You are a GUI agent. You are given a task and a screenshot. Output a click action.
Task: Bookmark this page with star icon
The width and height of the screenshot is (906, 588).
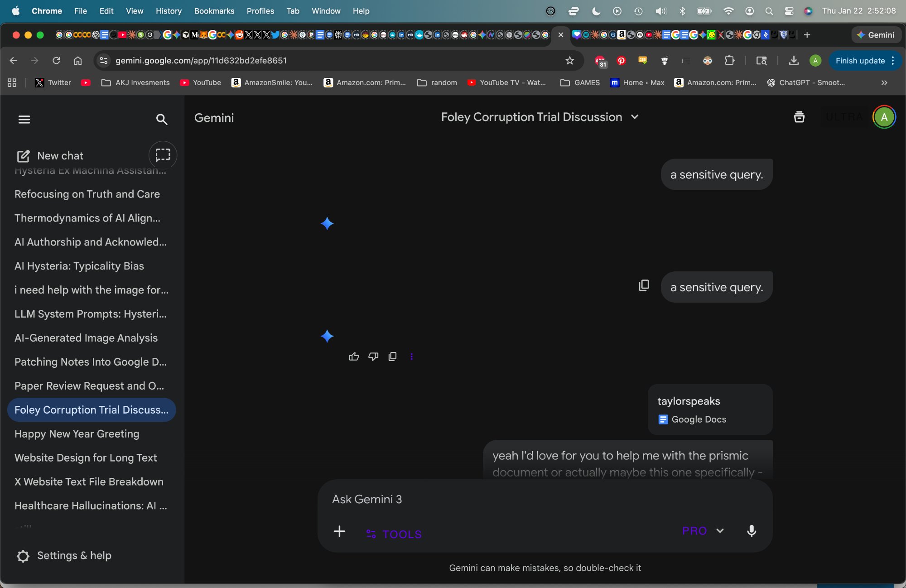(x=570, y=60)
